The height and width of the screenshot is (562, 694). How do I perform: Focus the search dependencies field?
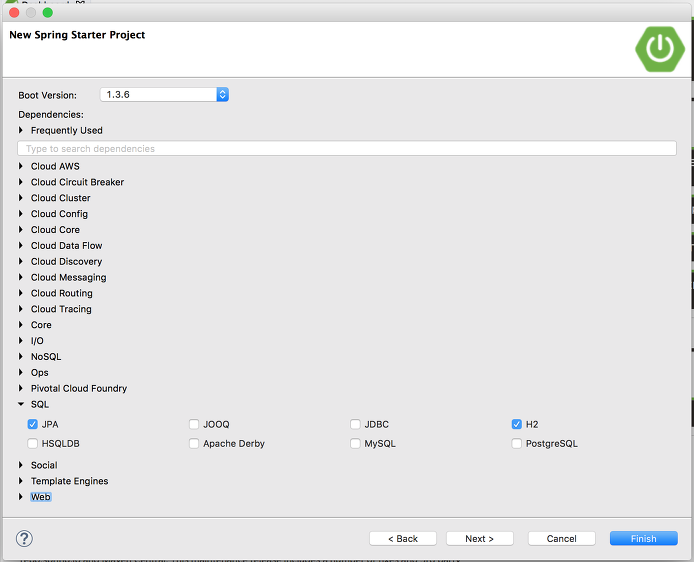tap(347, 149)
